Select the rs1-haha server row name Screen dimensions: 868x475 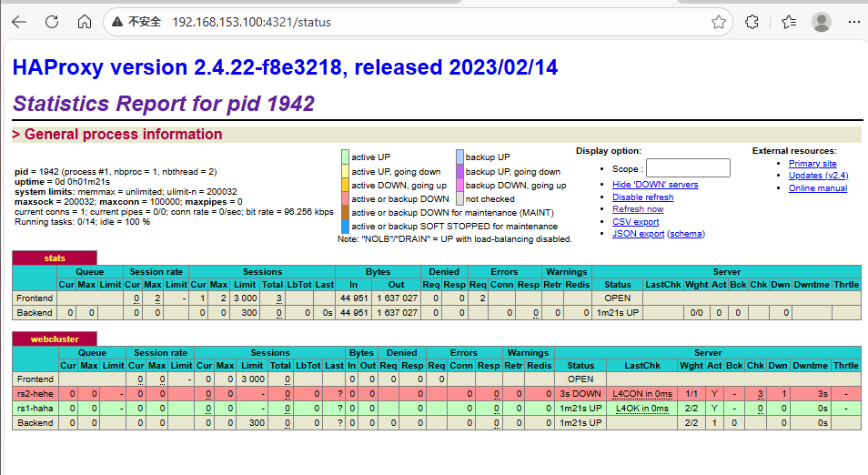click(x=35, y=408)
